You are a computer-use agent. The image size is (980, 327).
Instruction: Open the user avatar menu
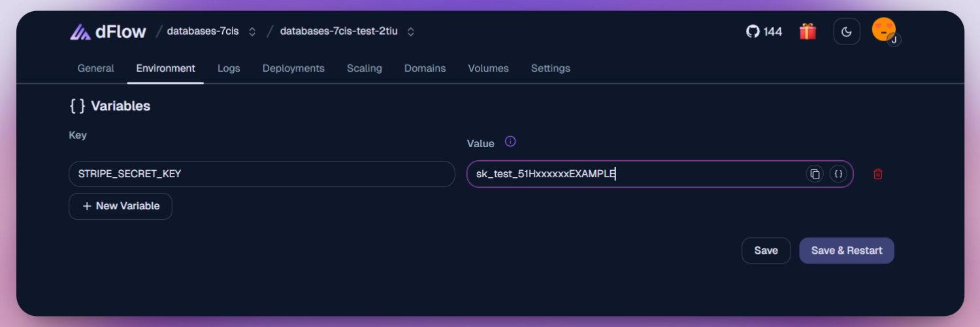[x=884, y=30]
